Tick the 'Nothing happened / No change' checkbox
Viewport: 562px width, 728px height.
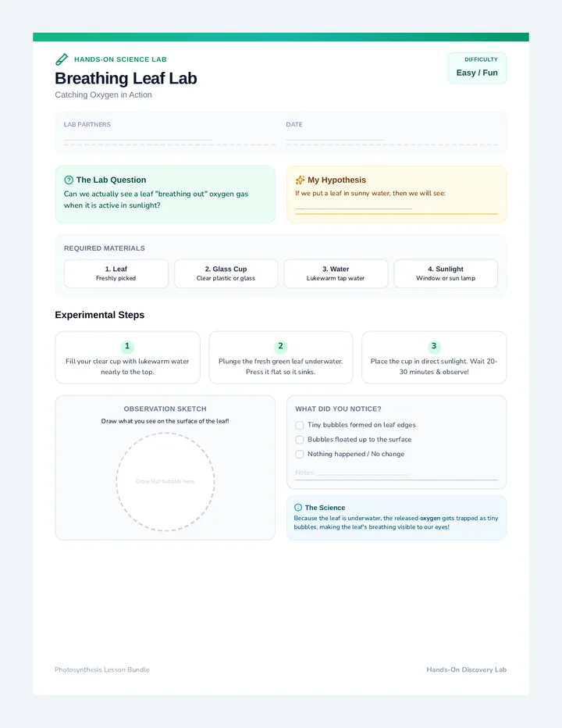[x=300, y=454]
